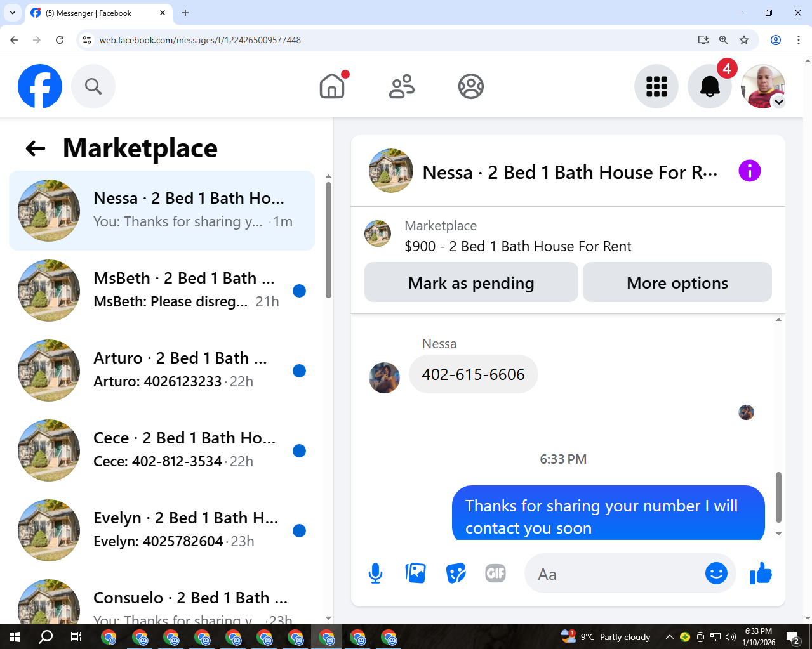Click the install app icon in address bar
Screen dimensions: 812x649
point(703,40)
